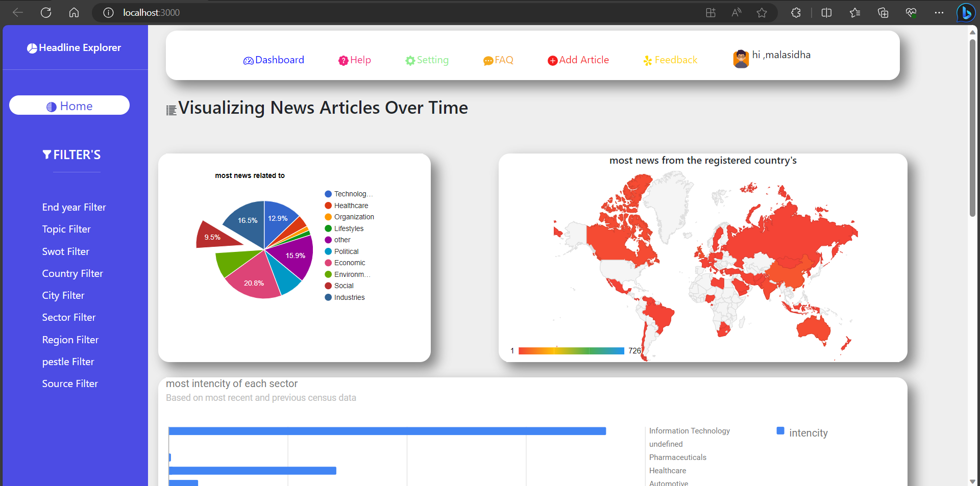Viewport: 980px width, 486px height.
Task: Click the Healthcare legend entry
Action: click(x=346, y=206)
